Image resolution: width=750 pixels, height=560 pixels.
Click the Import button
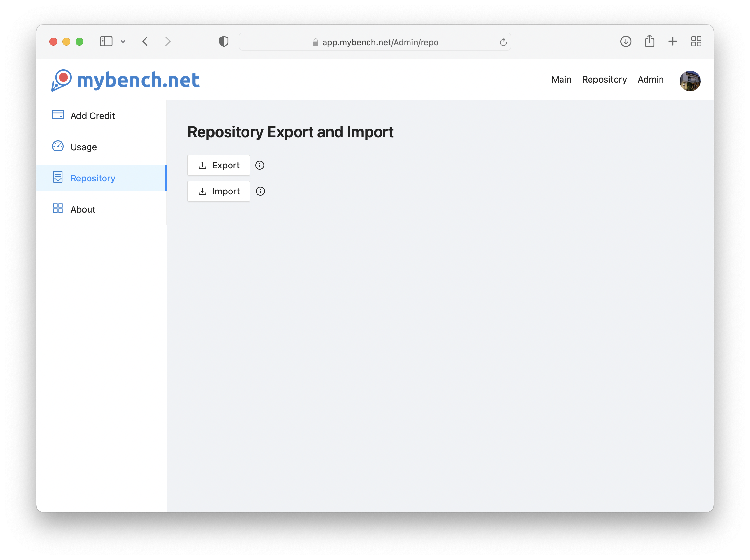pyautogui.click(x=219, y=191)
